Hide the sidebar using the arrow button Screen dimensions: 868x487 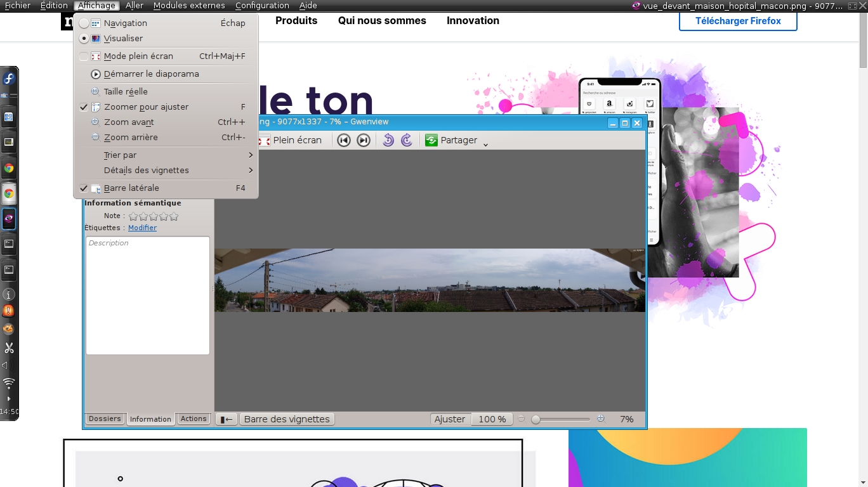(x=226, y=419)
